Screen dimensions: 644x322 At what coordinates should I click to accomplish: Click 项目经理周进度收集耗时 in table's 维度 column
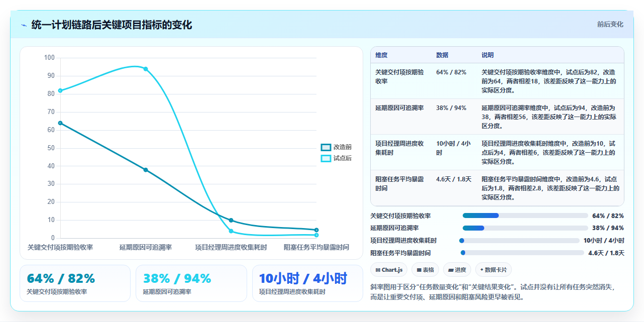[x=399, y=148]
